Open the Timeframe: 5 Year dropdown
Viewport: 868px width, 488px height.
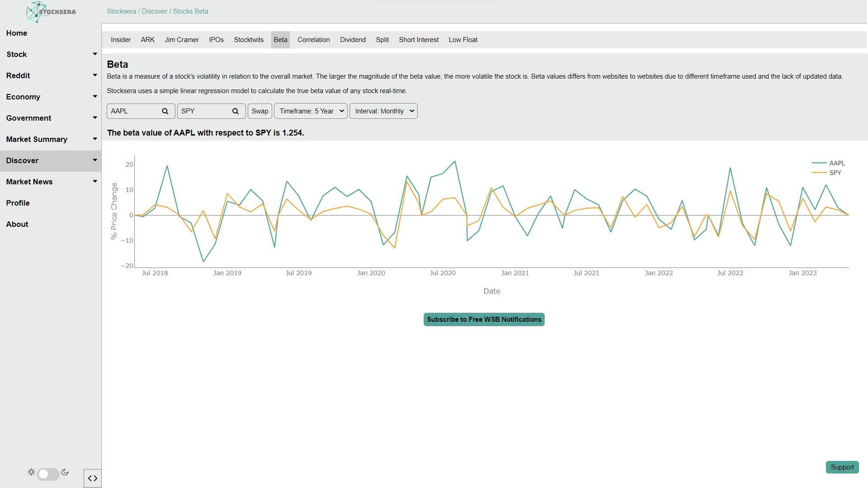click(311, 111)
